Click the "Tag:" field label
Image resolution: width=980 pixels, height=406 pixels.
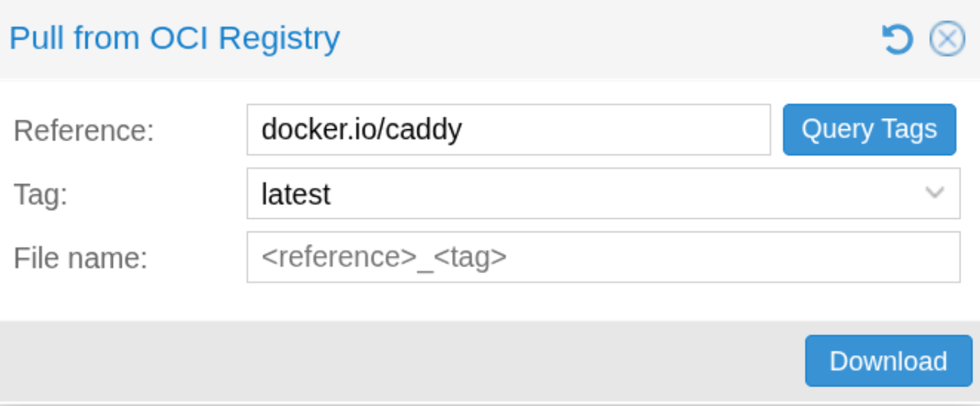click(40, 194)
